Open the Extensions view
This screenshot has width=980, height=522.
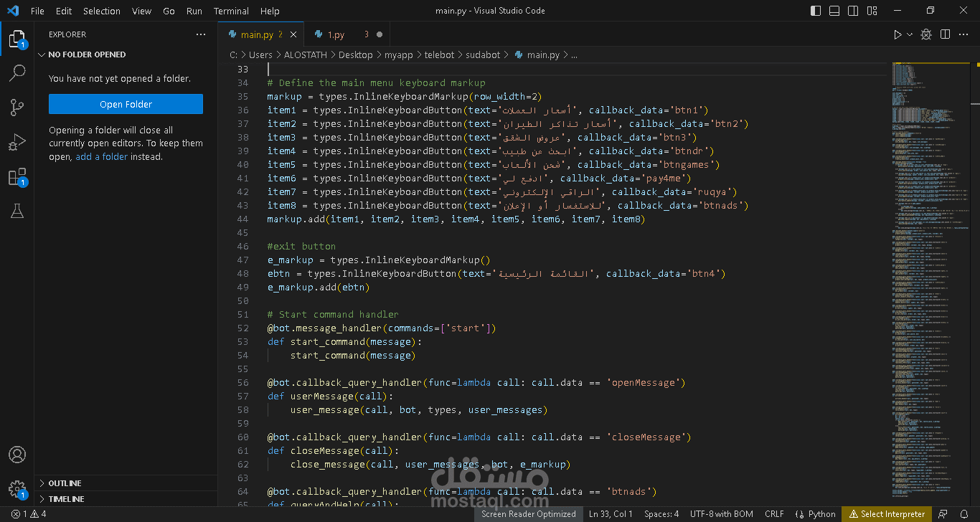coord(17,176)
